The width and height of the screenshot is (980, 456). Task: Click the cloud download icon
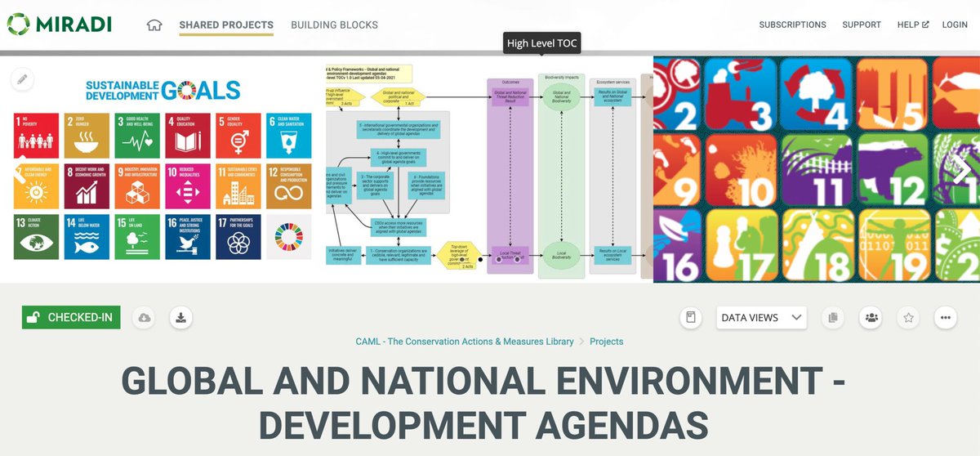pyautogui.click(x=145, y=318)
